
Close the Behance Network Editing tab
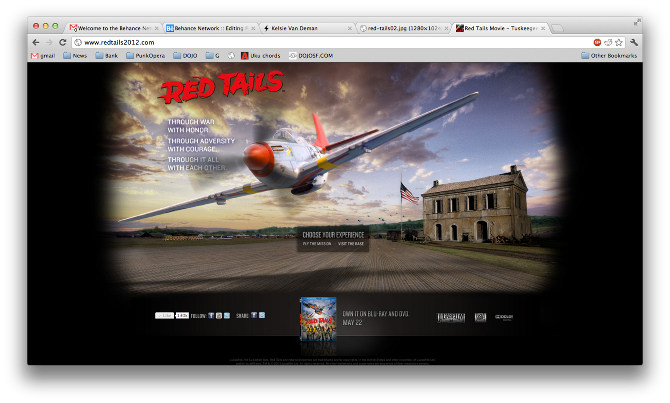tap(253, 28)
